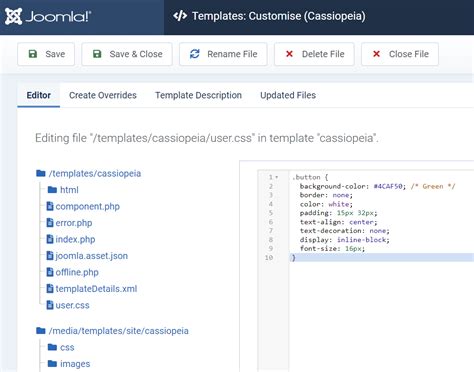The image size is (474, 372).
Task: Expand the /templates/cassiopeia folder
Action: (95, 173)
